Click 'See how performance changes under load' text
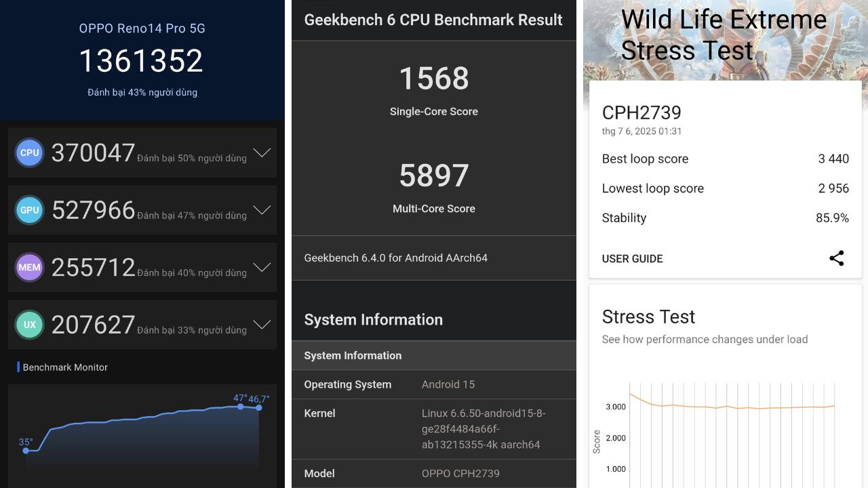Screen dimensions: 868x488 click(705, 340)
